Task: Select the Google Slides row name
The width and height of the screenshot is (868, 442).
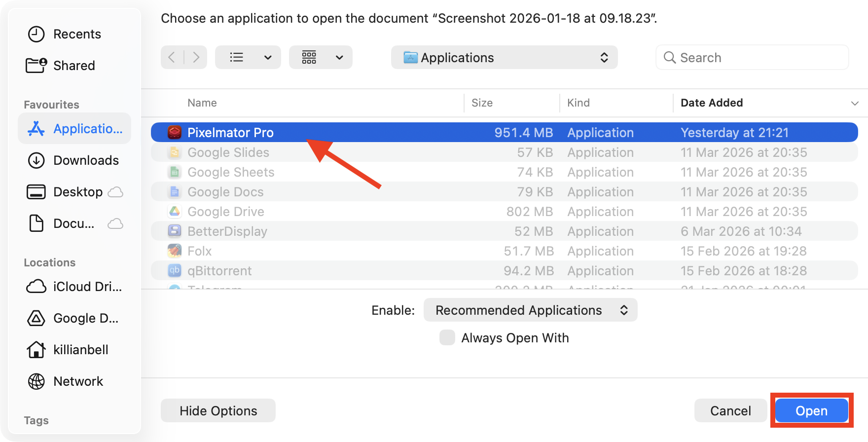Action: (x=228, y=152)
